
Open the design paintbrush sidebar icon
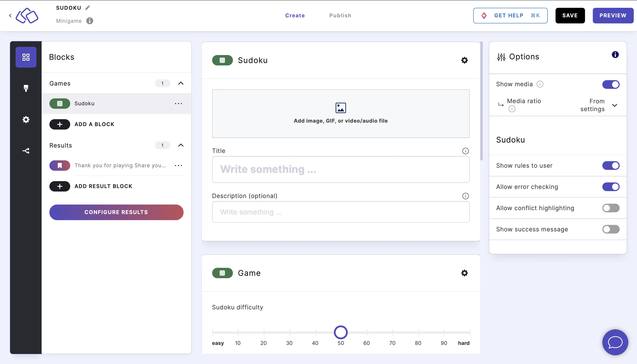click(26, 88)
